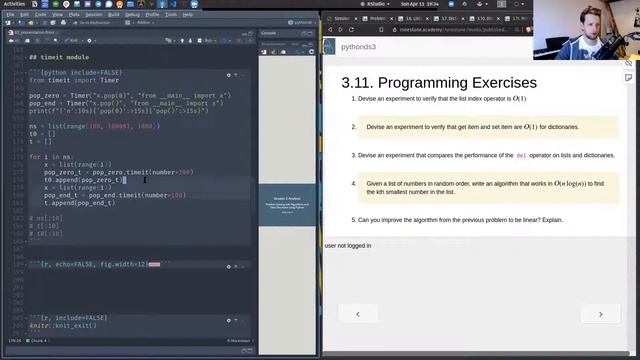Open options gear of the python chunk
640x360 pixels.
click(x=229, y=75)
